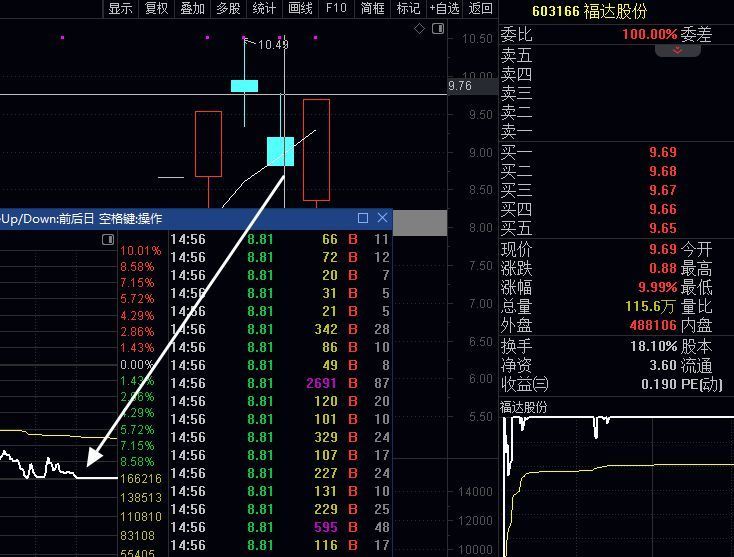
Task: Click stock title 603166 福达股份
Action: [589, 11]
